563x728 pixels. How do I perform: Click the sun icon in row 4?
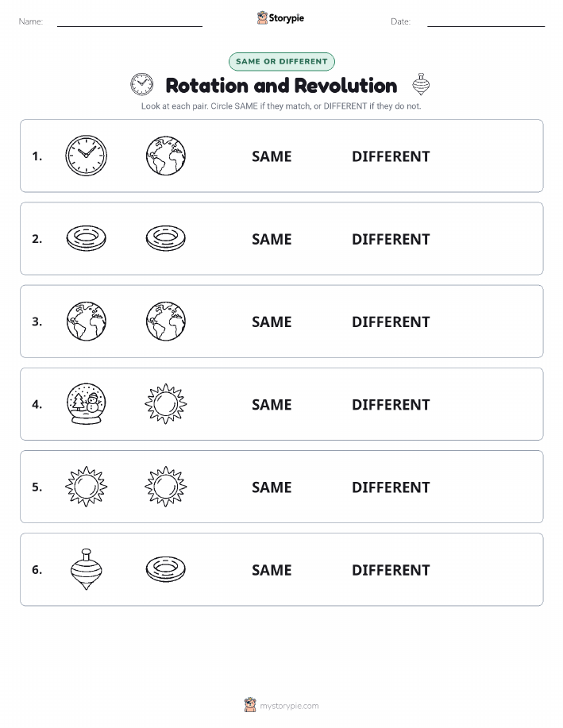tap(166, 404)
